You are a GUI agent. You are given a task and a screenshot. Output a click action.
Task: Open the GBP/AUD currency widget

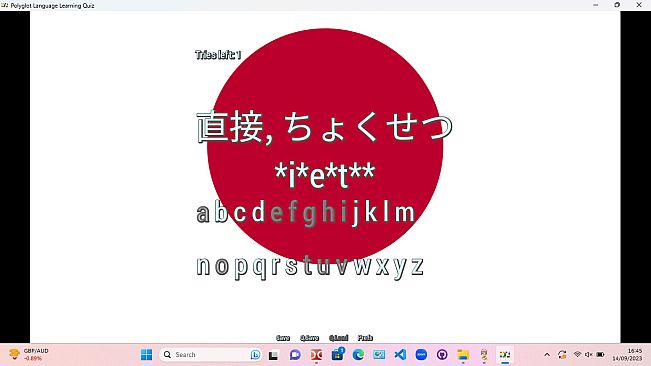coord(29,354)
